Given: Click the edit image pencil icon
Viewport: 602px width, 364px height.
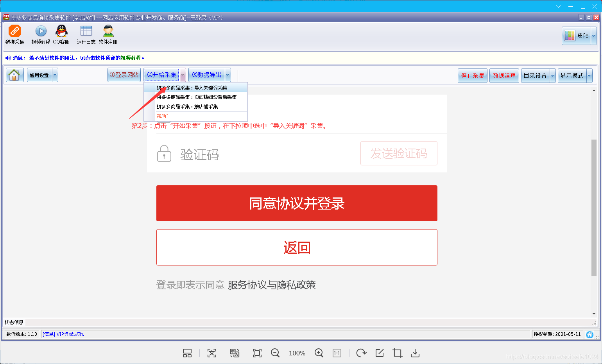Looking at the screenshot, I should [x=380, y=353].
